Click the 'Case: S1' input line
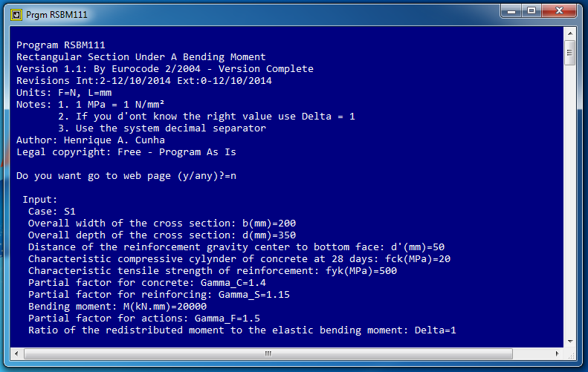The height and width of the screenshot is (372, 588). [x=52, y=212]
